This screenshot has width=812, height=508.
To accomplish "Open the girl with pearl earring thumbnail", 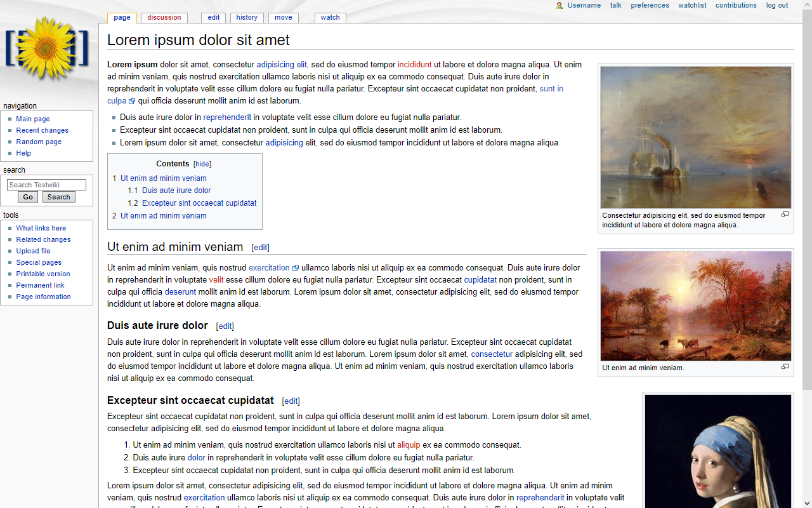I will pyautogui.click(x=717, y=451).
